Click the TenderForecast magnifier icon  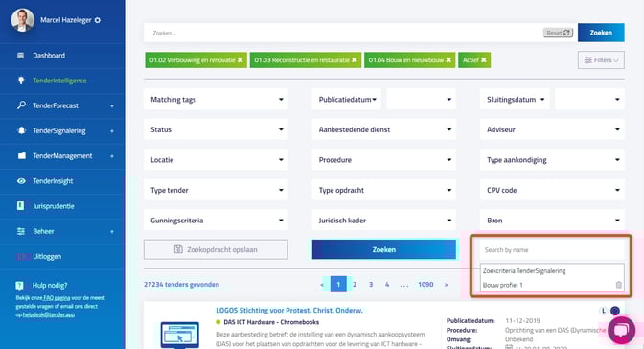21,105
